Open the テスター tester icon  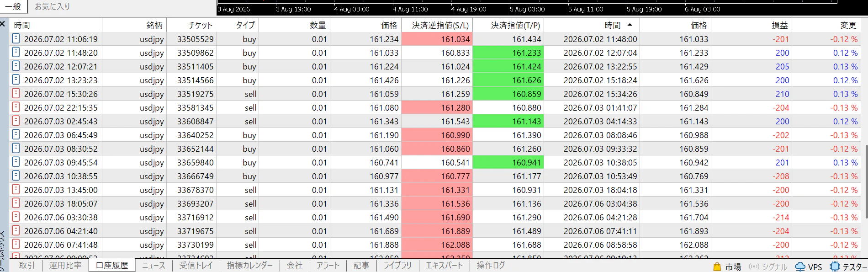click(835, 267)
